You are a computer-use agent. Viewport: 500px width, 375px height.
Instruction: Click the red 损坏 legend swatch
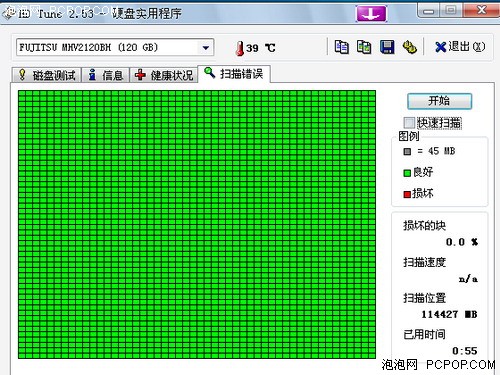point(407,194)
